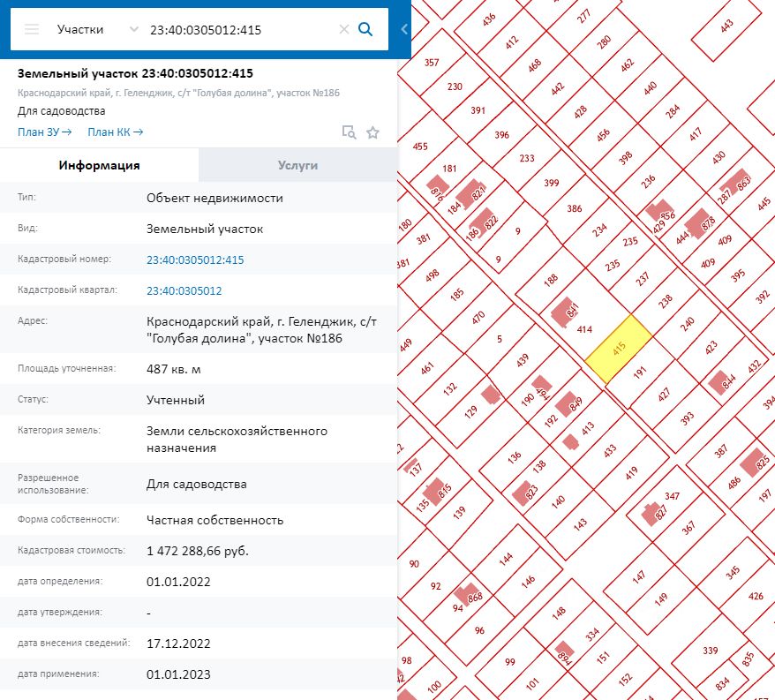The height and width of the screenshot is (700, 775).
Task: Switch to the Информация tab
Action: tap(99, 165)
